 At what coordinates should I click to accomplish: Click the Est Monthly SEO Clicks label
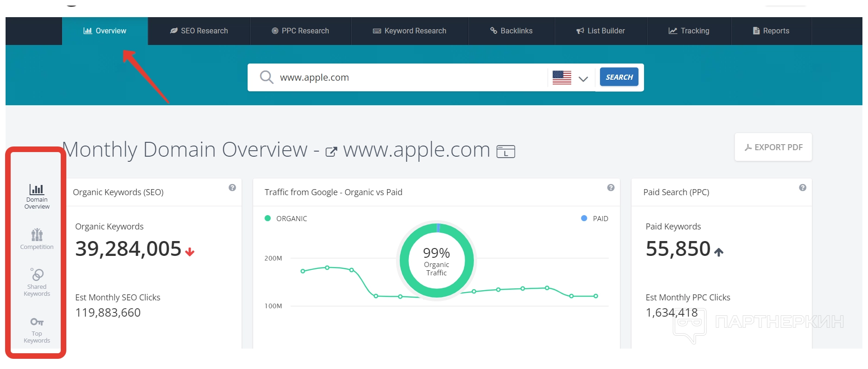click(x=118, y=298)
